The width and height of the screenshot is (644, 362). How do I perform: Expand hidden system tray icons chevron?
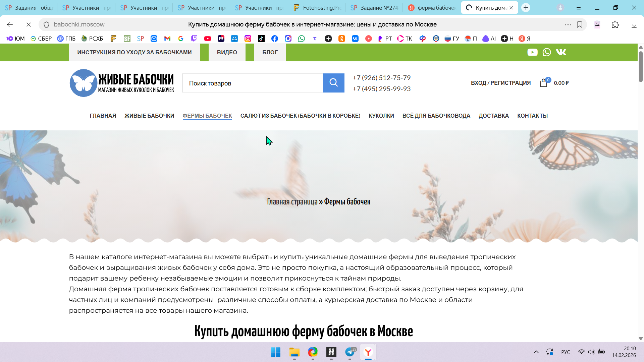[536, 352]
